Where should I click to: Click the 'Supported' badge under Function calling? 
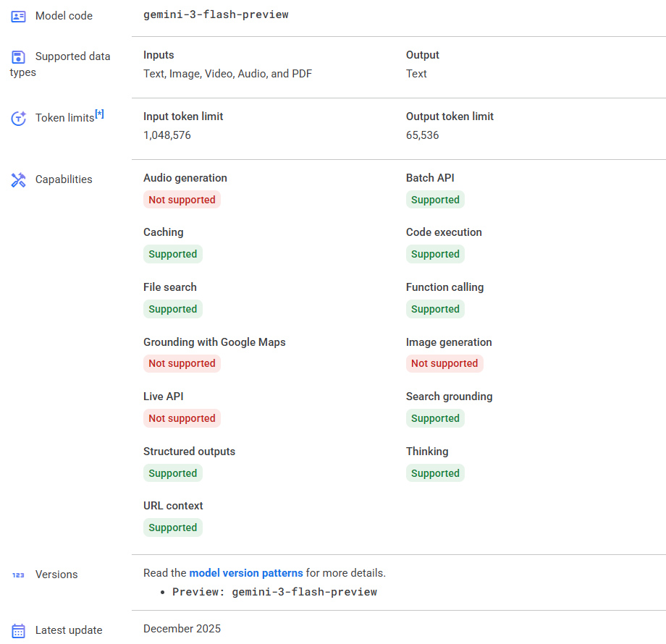tap(435, 309)
